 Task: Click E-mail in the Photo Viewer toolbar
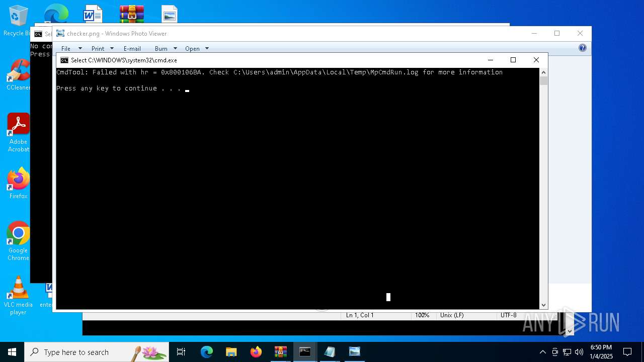(132, 48)
